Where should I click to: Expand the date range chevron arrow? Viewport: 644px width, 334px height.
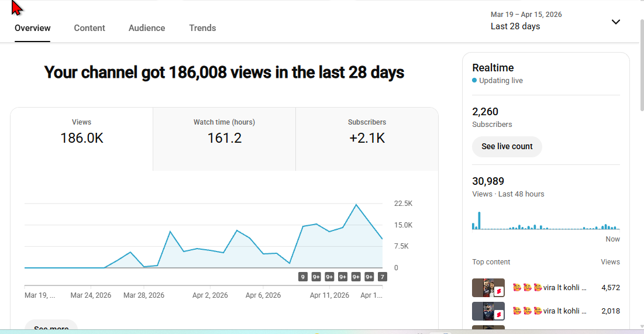tap(615, 22)
